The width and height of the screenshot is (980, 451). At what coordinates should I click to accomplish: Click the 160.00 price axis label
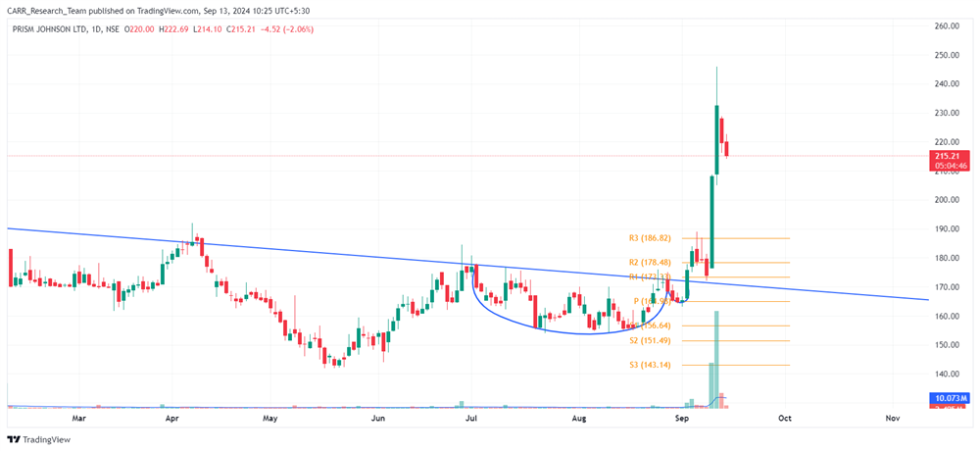click(x=947, y=316)
